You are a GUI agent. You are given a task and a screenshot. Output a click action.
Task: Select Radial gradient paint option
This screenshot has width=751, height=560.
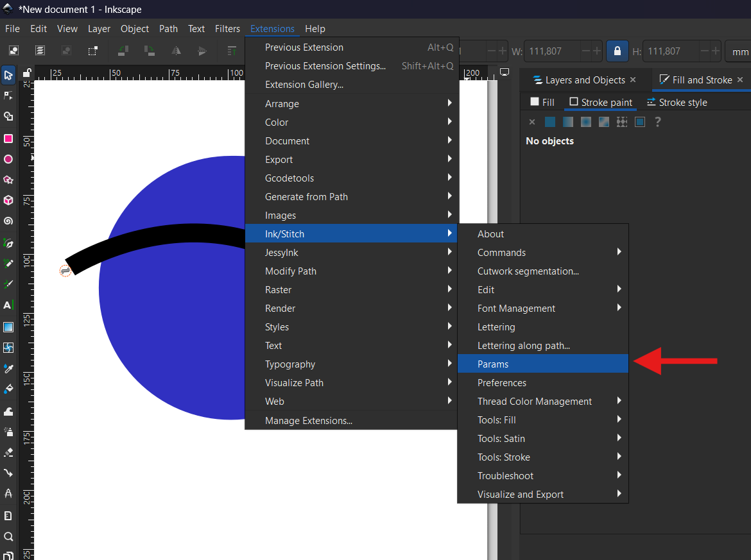point(586,122)
